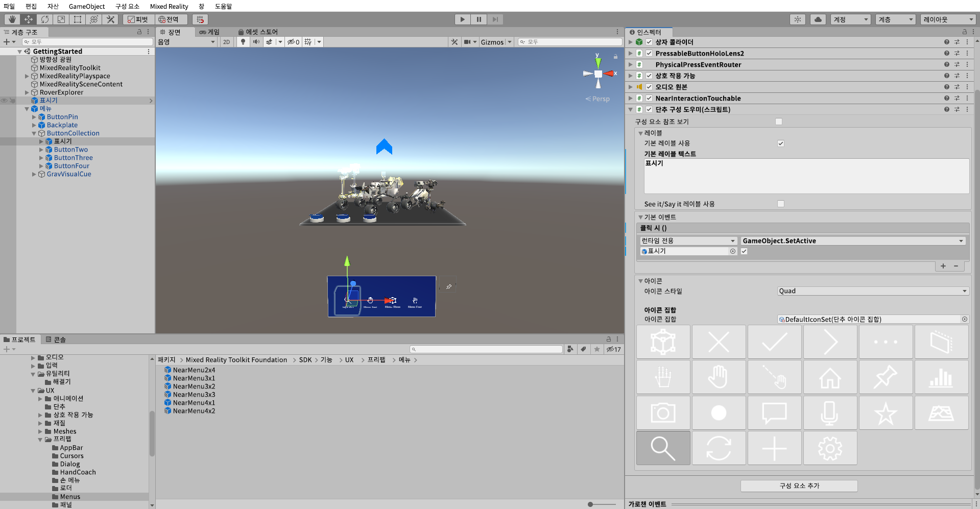Open 음영 shading mode dropdown
The height and width of the screenshot is (509, 980).
186,42
